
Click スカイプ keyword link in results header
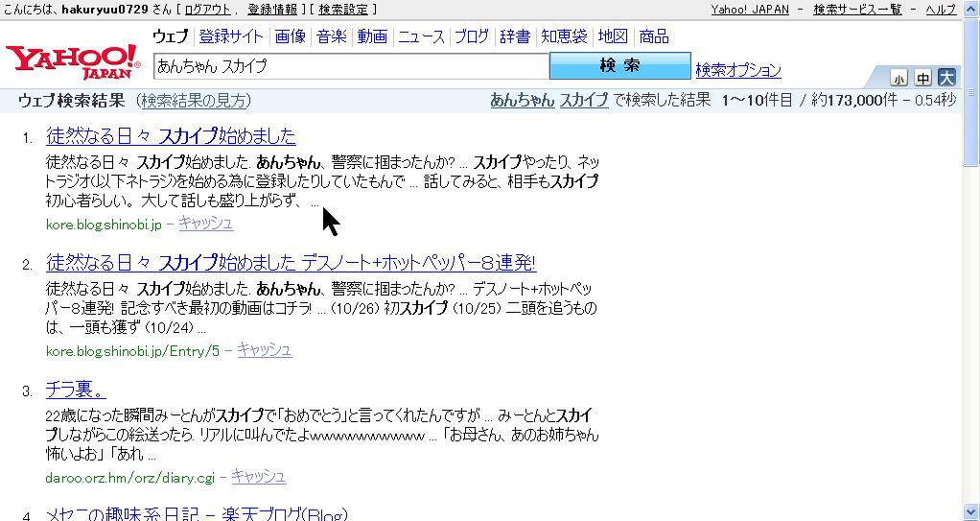click(584, 100)
